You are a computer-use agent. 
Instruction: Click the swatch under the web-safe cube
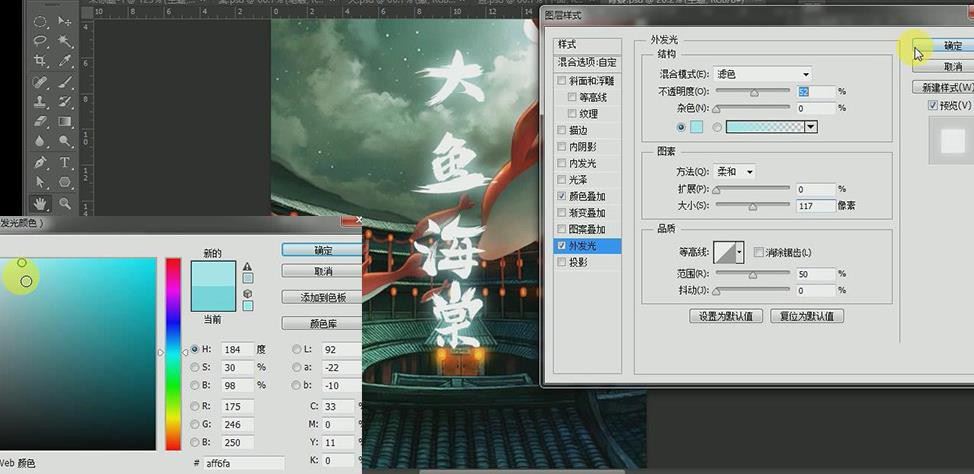pos(248,306)
